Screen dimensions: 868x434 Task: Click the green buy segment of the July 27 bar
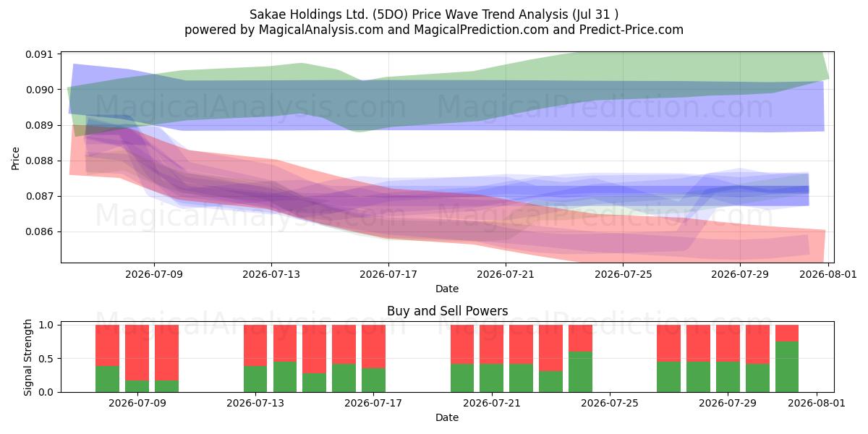(668, 377)
